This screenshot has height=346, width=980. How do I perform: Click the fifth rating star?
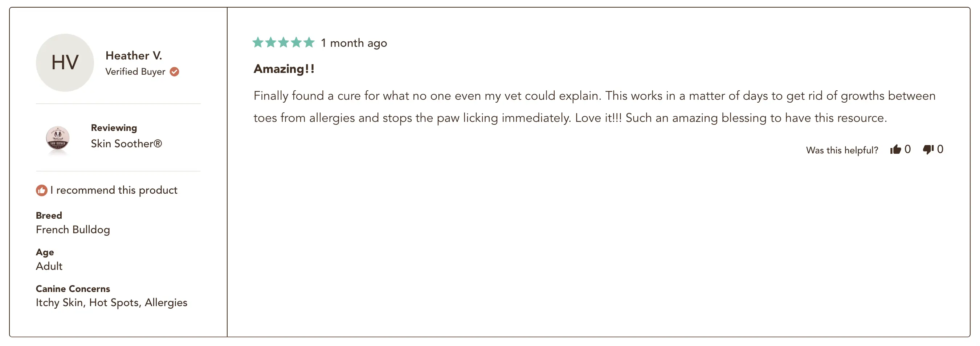[309, 42]
